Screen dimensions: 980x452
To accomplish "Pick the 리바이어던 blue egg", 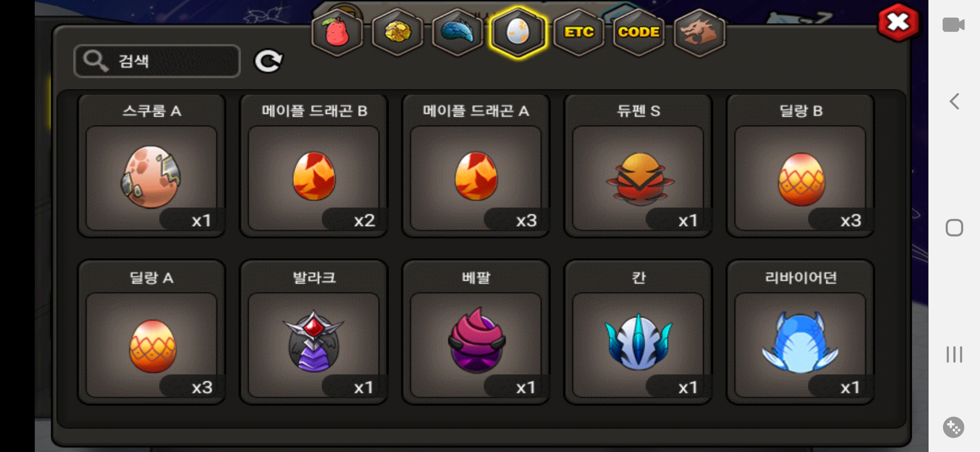I will 800,332.
